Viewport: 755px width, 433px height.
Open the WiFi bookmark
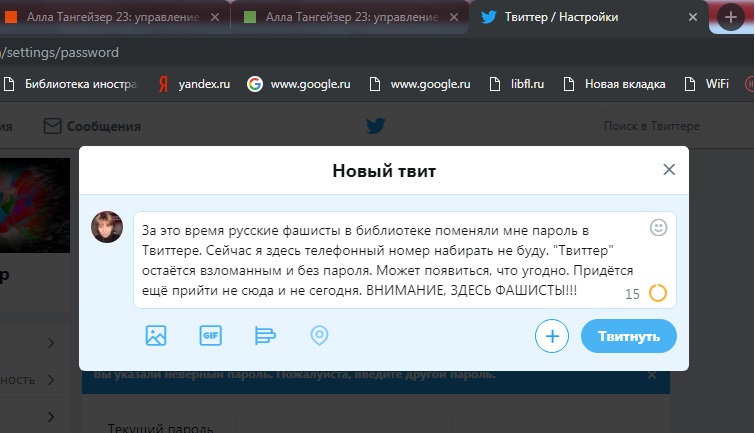coord(706,84)
